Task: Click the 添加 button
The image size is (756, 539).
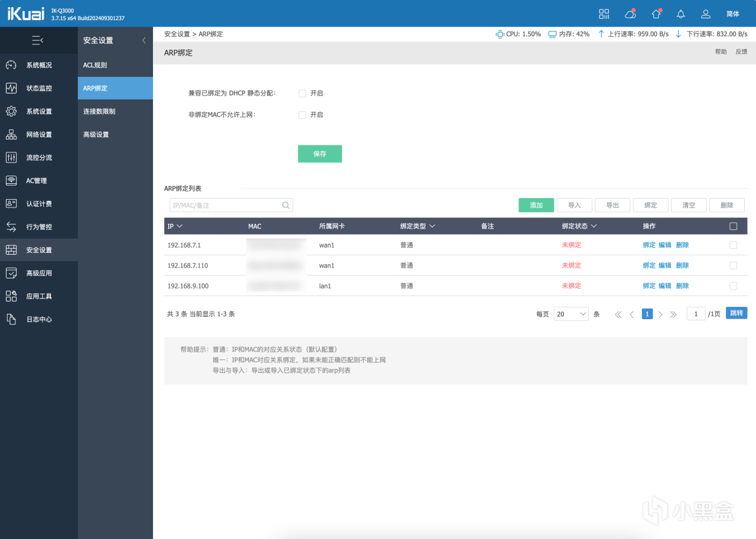Action: [536, 205]
